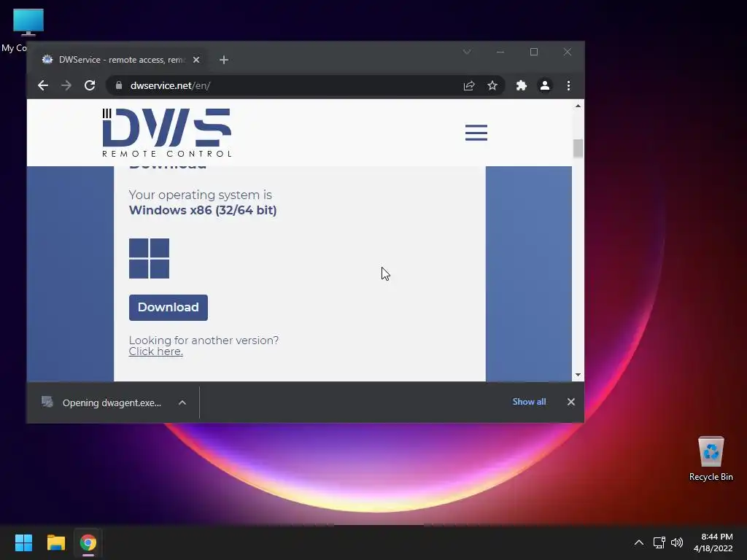Open network status tray icon
Screen dimensions: 747x560
(659, 542)
